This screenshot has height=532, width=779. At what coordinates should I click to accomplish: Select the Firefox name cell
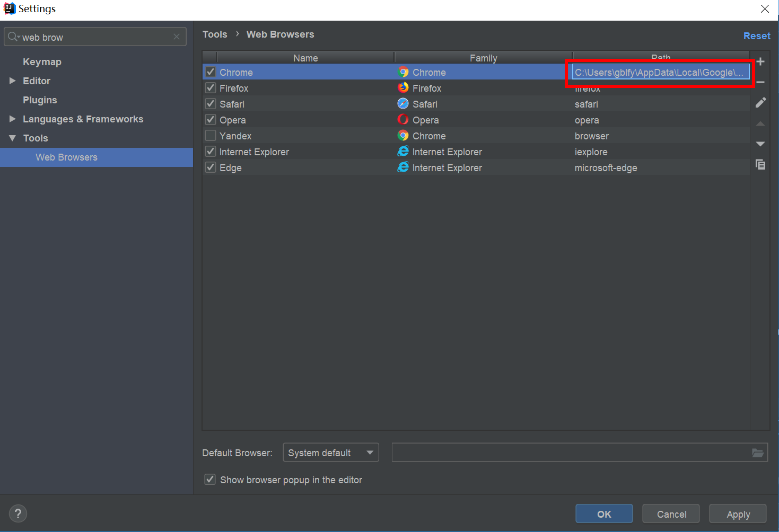coord(306,88)
